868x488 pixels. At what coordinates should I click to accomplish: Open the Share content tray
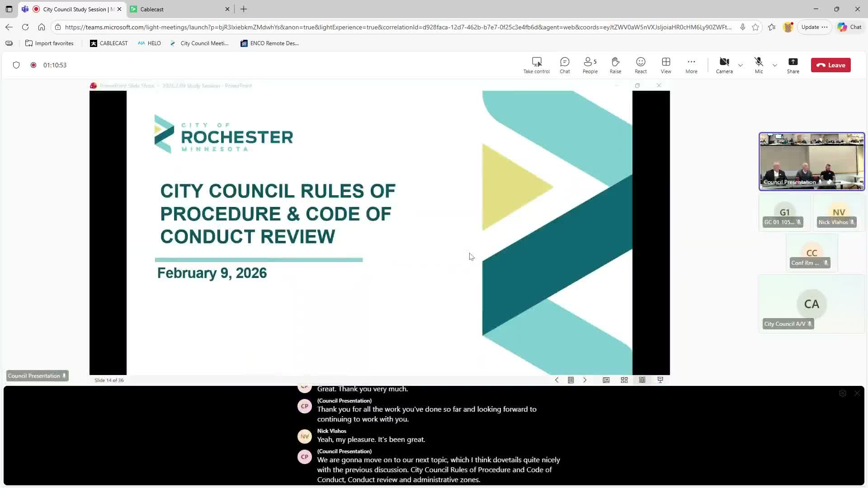pyautogui.click(x=793, y=65)
